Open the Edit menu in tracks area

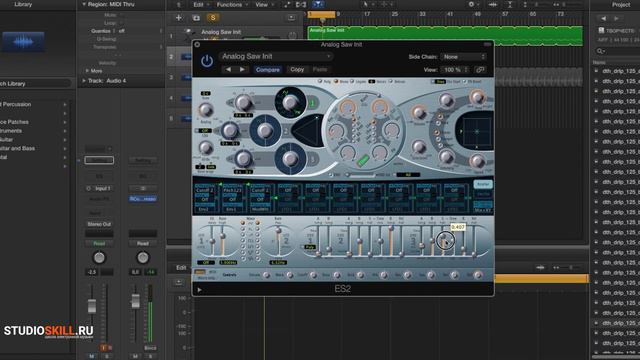pyautogui.click(x=200, y=4)
